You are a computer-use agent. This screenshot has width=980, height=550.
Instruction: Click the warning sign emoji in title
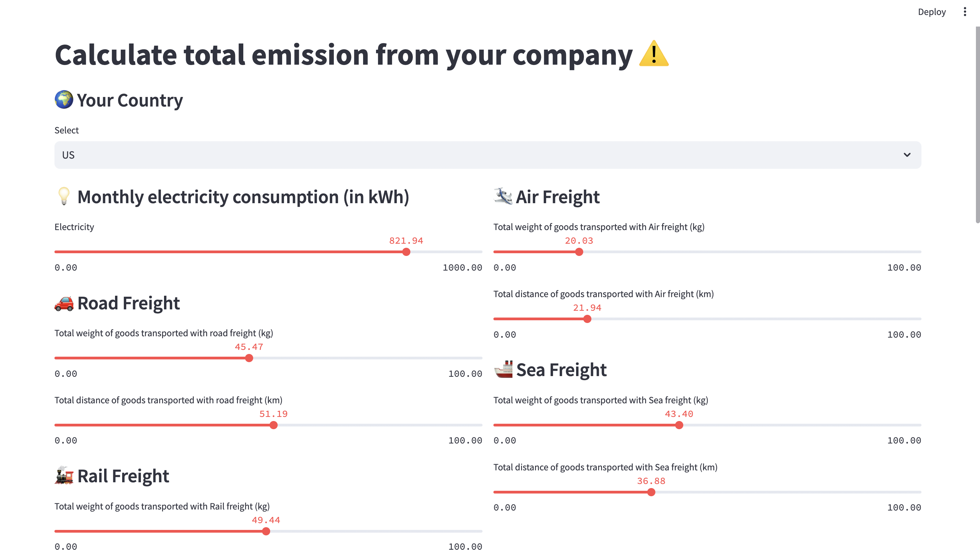click(x=654, y=54)
